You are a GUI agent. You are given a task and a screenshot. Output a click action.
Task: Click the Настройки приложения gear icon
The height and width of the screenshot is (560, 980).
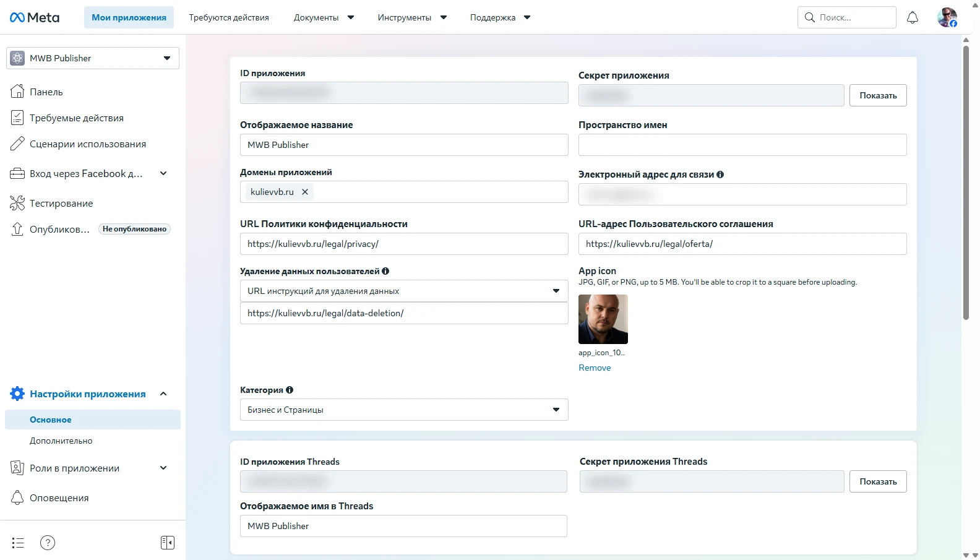tap(17, 394)
